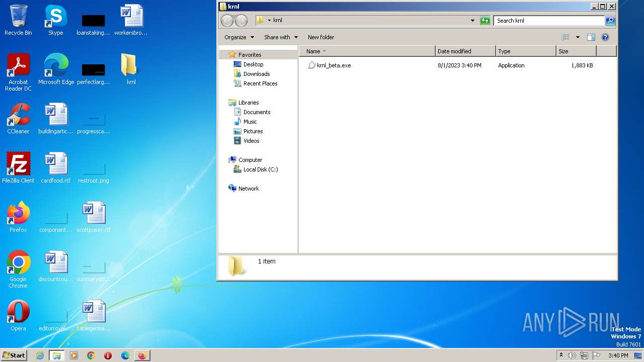This screenshot has height=362, width=644.
Task: Select Favorites in the navigation pane
Action: 245,55
